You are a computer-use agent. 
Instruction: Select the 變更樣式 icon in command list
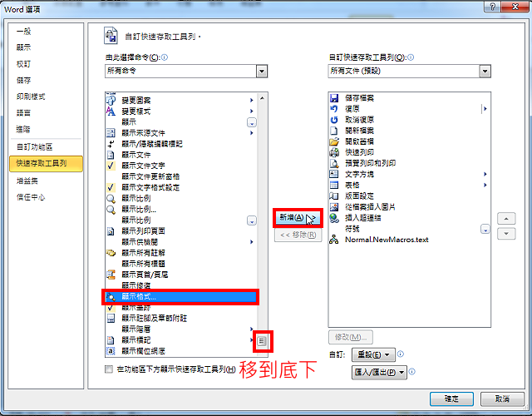[111, 111]
